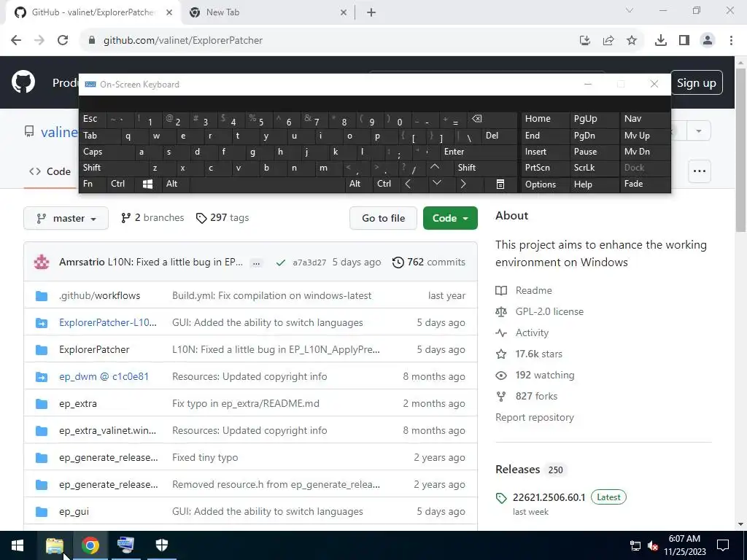
Task: Click install app icon in address bar
Action: tap(584, 40)
